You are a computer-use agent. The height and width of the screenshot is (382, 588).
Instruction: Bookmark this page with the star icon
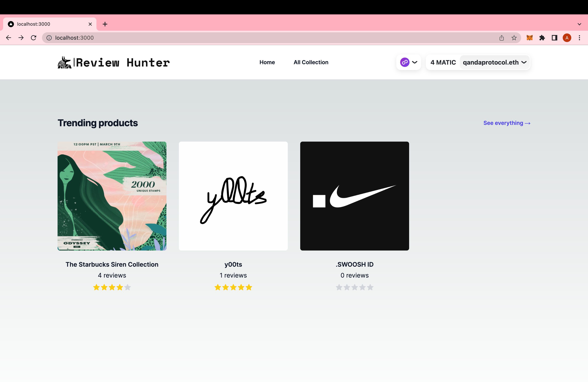point(514,38)
